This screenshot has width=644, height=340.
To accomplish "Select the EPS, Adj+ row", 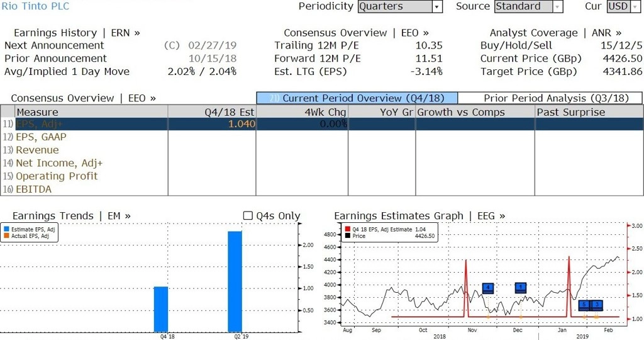I will [x=322, y=124].
